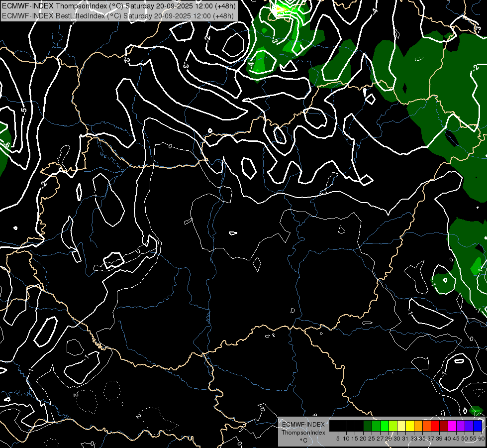
Task: Select the bright red 37-39 legend swatch
Action: click(435, 426)
